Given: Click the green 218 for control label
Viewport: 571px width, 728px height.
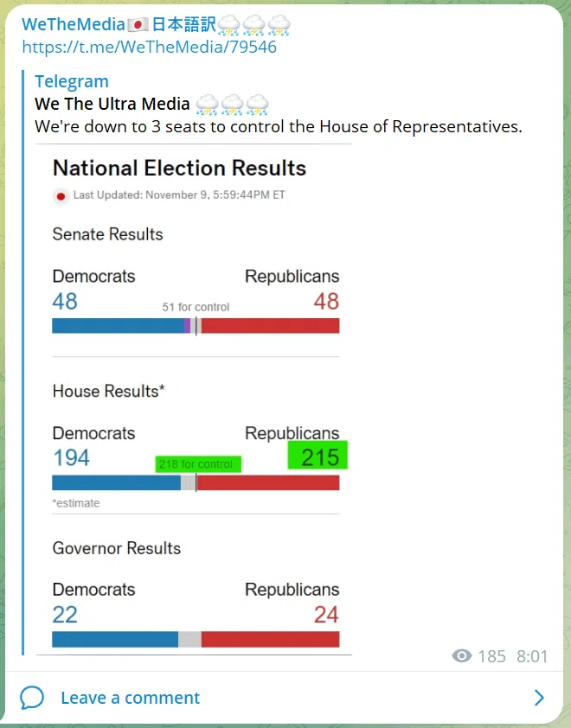Looking at the screenshot, I should [198, 463].
